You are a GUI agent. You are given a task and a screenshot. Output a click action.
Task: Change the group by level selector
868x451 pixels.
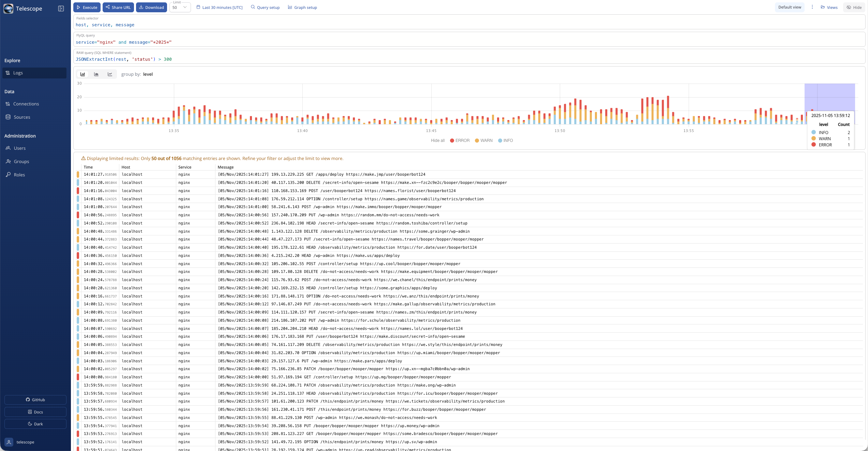point(148,74)
